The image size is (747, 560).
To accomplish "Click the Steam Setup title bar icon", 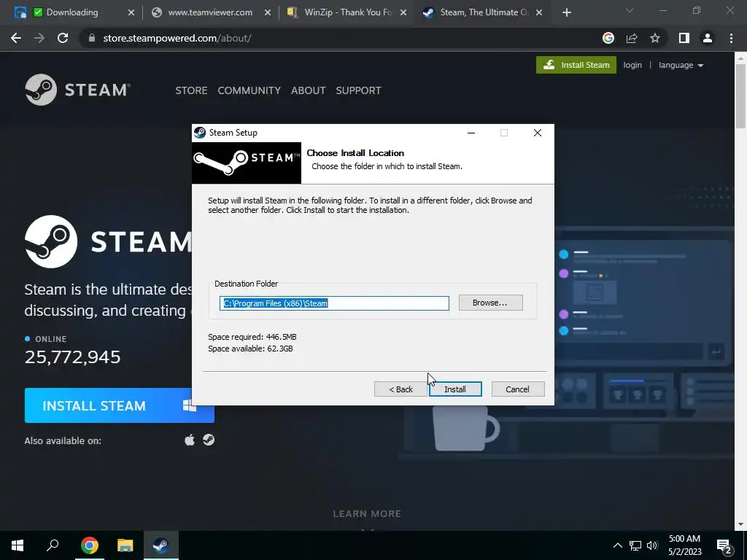I will coord(200,133).
